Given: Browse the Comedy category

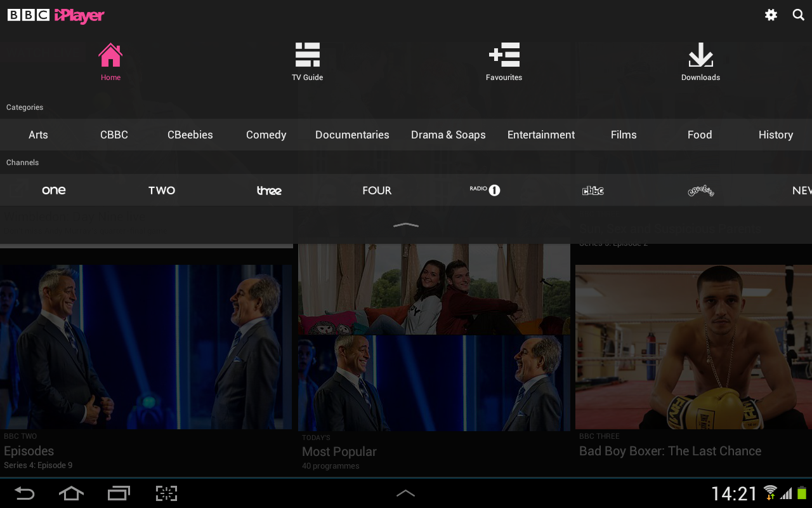Looking at the screenshot, I should [266, 135].
